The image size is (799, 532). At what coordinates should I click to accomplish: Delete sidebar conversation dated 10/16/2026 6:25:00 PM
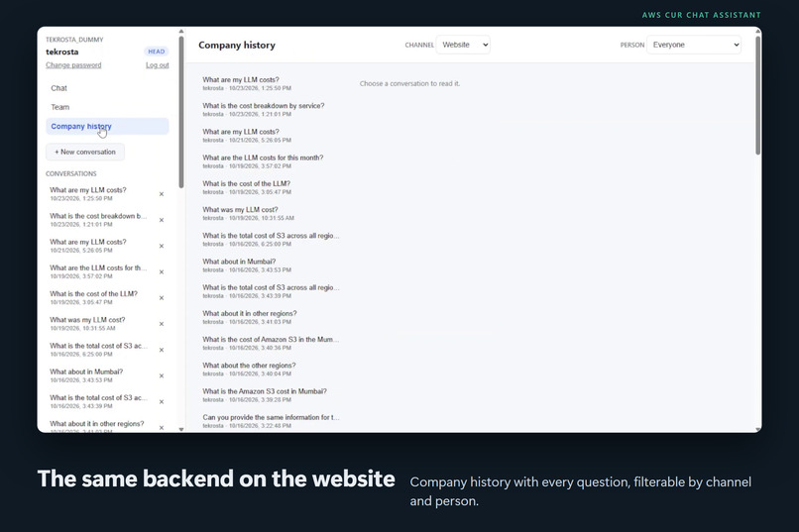tap(161, 350)
